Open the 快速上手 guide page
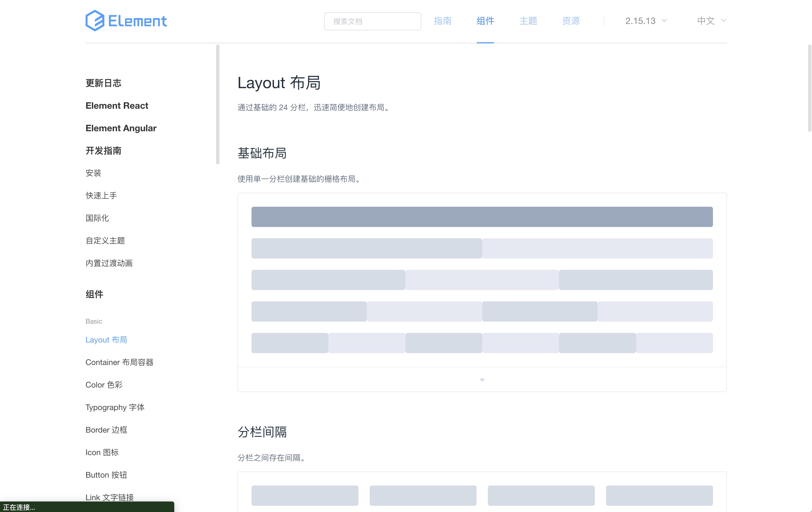The height and width of the screenshot is (512, 812). pyautogui.click(x=101, y=196)
